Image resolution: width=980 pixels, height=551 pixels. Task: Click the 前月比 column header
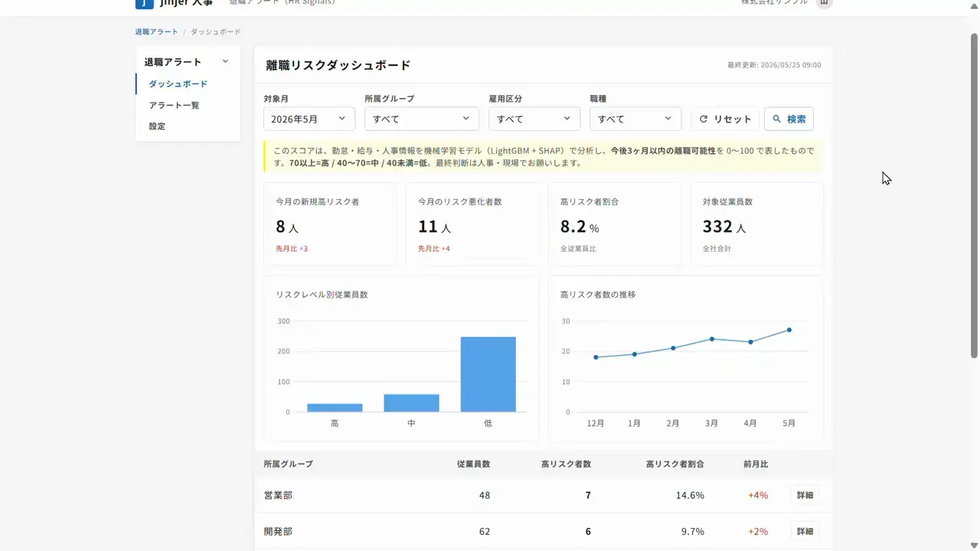(x=755, y=464)
